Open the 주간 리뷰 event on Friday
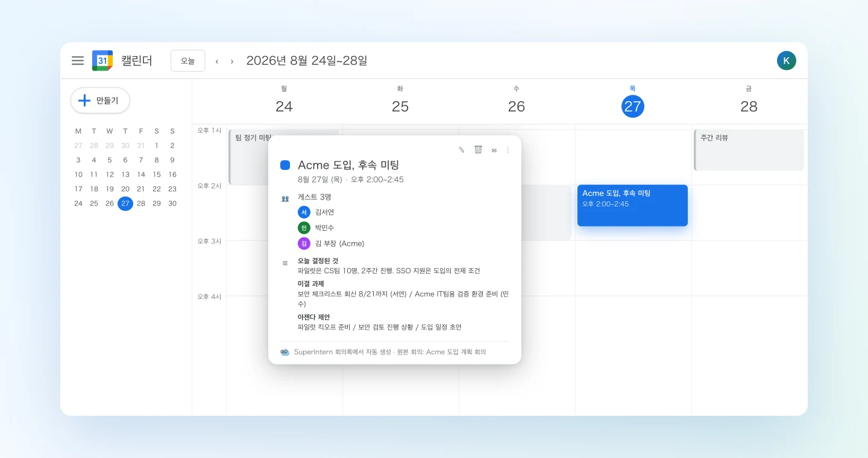868x458 pixels. tap(749, 150)
